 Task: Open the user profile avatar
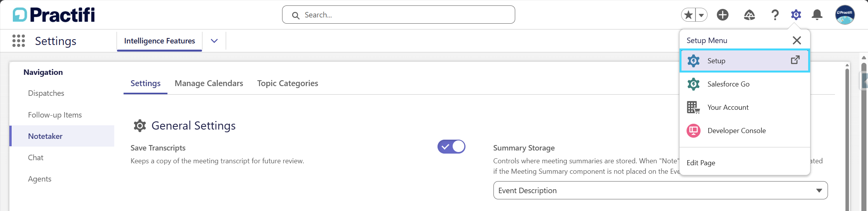[x=845, y=15]
